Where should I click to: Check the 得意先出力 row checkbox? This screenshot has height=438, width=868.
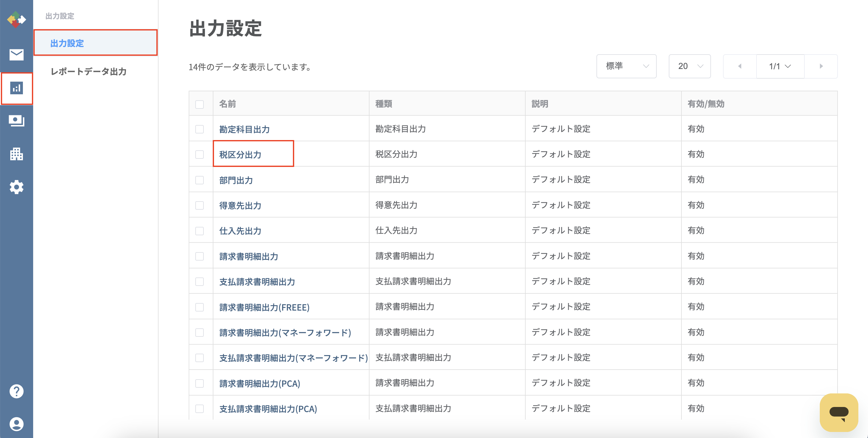pyautogui.click(x=200, y=205)
